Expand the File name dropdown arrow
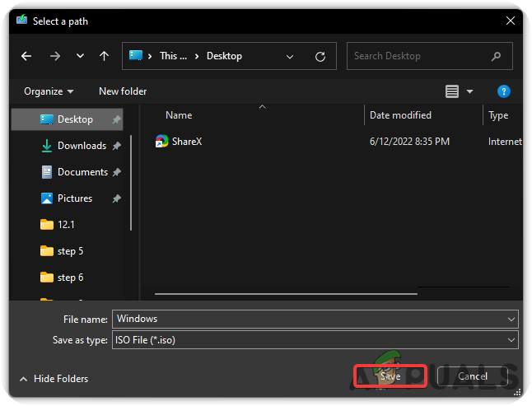The height and width of the screenshot is (406, 532). tap(511, 320)
